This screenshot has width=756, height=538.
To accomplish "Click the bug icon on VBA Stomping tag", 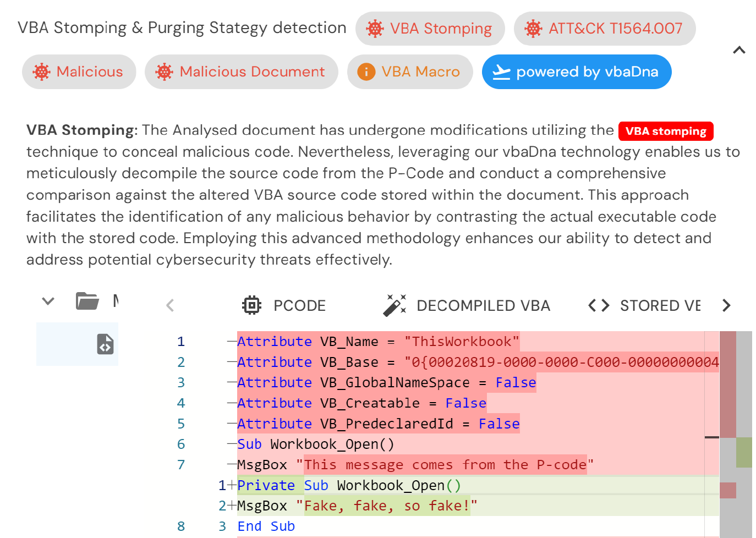I will point(374,29).
